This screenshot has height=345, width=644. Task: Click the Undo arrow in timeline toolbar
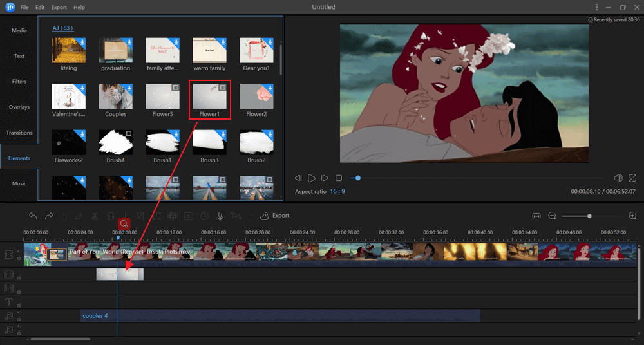click(33, 216)
